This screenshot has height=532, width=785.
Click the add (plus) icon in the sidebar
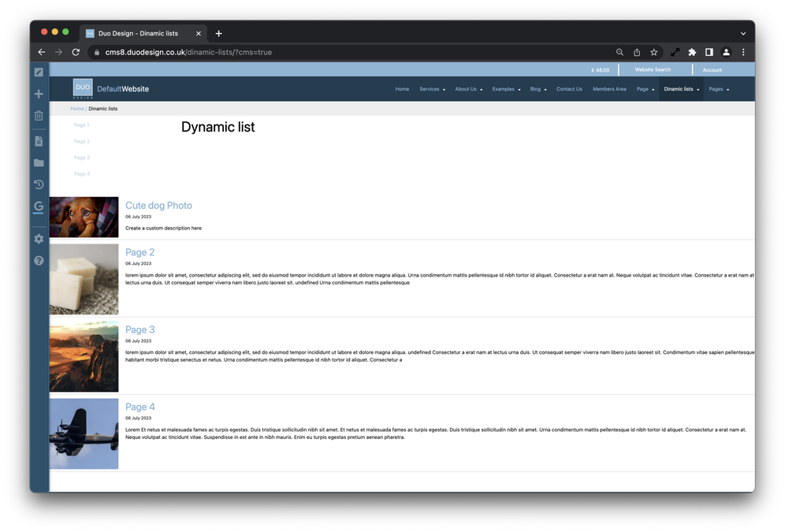point(38,93)
